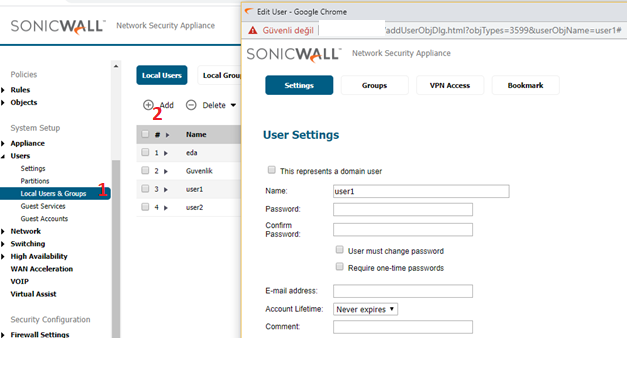Check the box for user Guvenlik
The height and width of the screenshot is (382, 627).
click(x=145, y=170)
